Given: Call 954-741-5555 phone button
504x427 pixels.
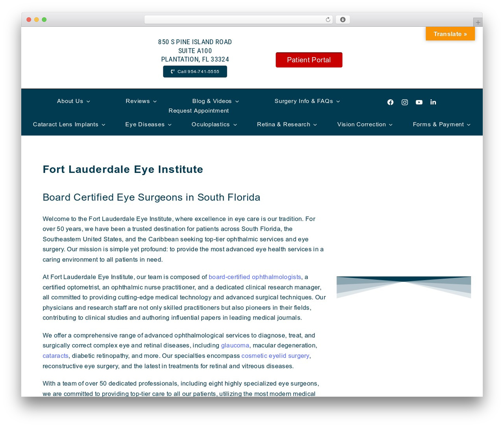Looking at the screenshot, I should [x=195, y=72].
